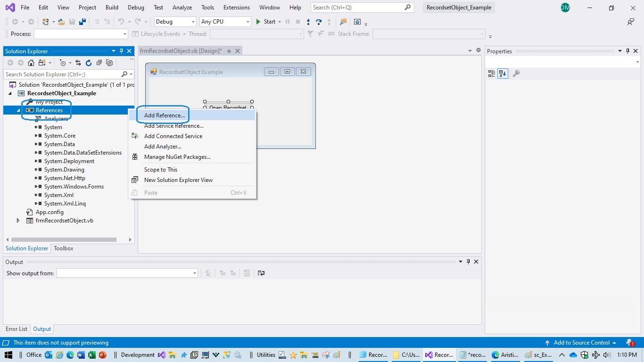This screenshot has width=644, height=362.
Task: Select the Open Recordset button on the form
Action: 228,106
